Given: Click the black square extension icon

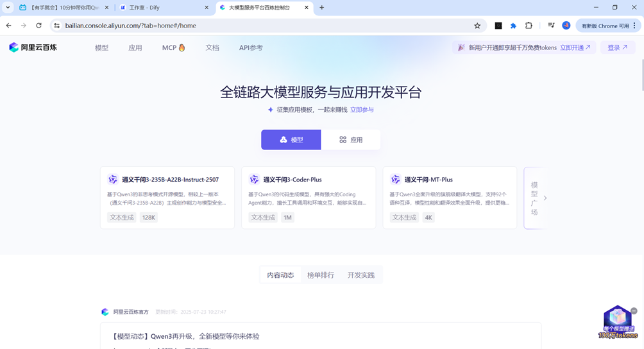Looking at the screenshot, I should (x=498, y=26).
